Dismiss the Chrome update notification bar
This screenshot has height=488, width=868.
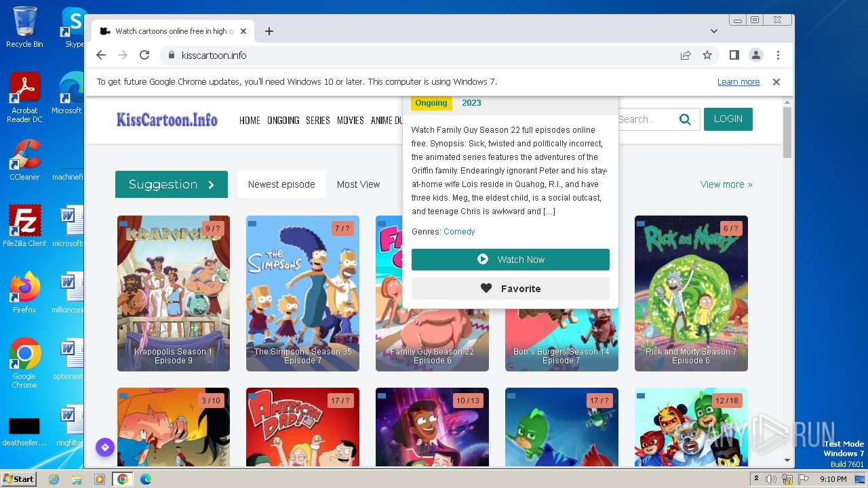point(776,82)
